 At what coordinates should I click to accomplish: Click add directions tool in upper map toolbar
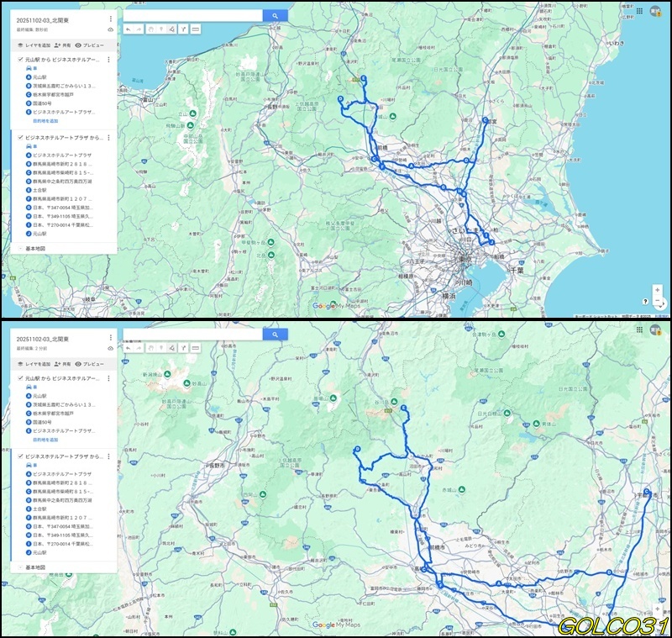[x=183, y=29]
